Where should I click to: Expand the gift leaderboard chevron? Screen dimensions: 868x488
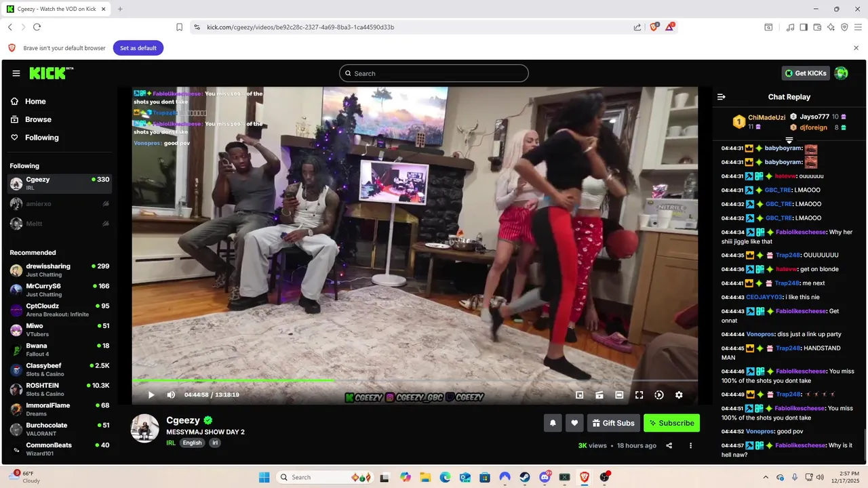point(789,140)
